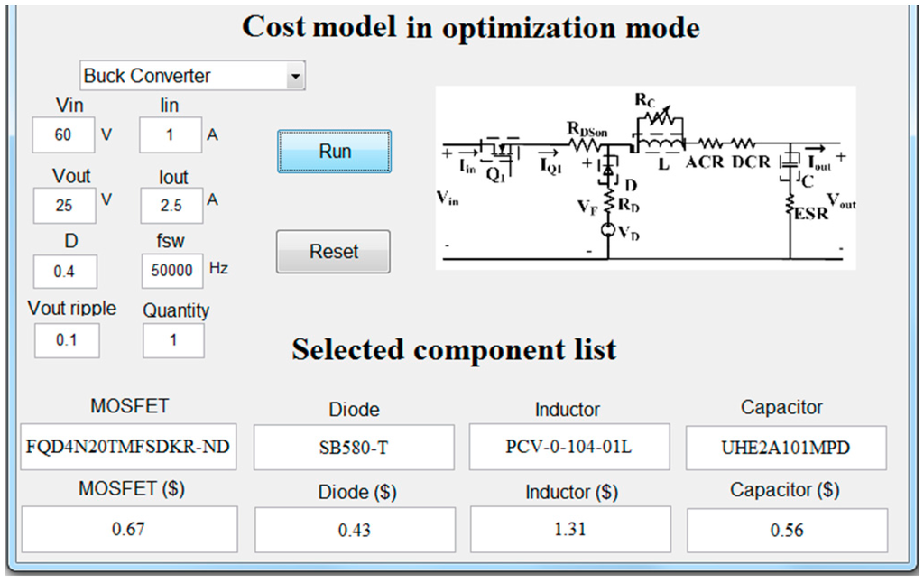This screenshot has width=924, height=583.
Task: Click the 'MOSFET ($)' label
Action: click(132, 488)
